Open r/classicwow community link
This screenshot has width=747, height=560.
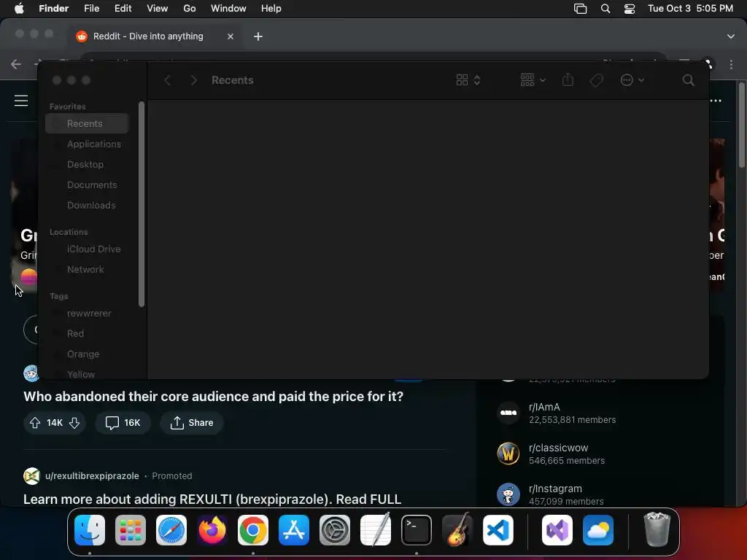(x=558, y=448)
